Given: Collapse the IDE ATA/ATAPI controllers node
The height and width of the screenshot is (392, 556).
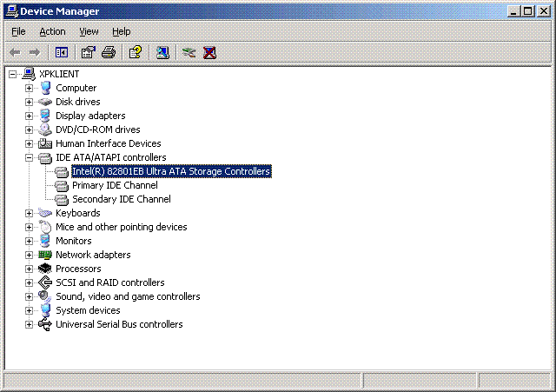Looking at the screenshot, I should [29, 157].
